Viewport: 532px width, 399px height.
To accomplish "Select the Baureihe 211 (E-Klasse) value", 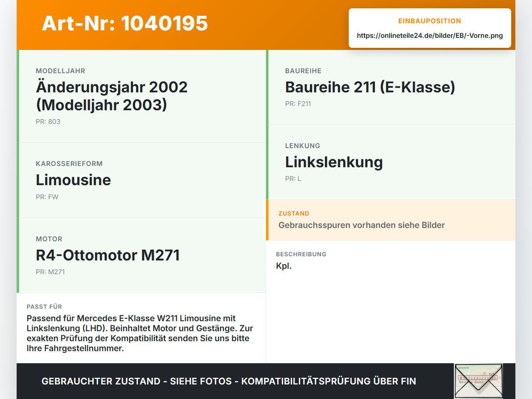I will 370,87.
